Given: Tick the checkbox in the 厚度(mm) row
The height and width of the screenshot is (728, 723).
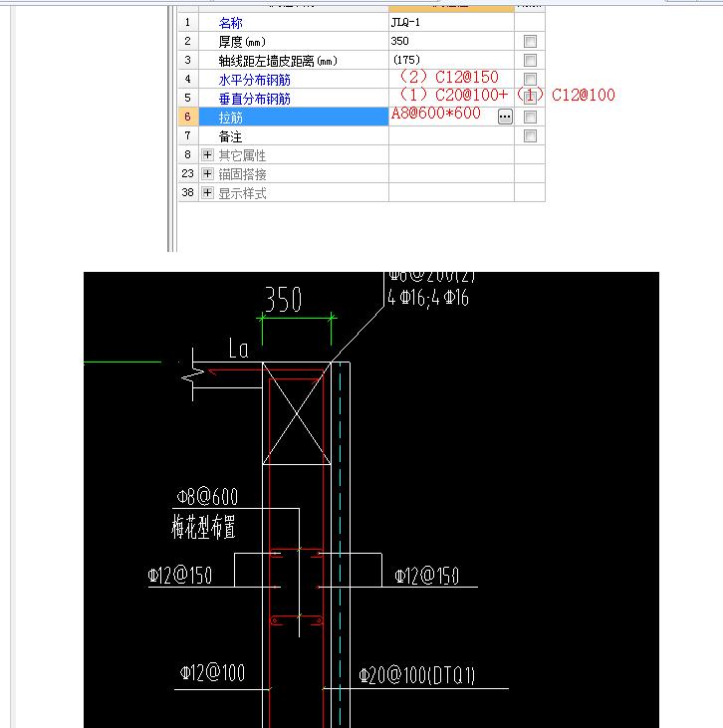Looking at the screenshot, I should pos(530,41).
